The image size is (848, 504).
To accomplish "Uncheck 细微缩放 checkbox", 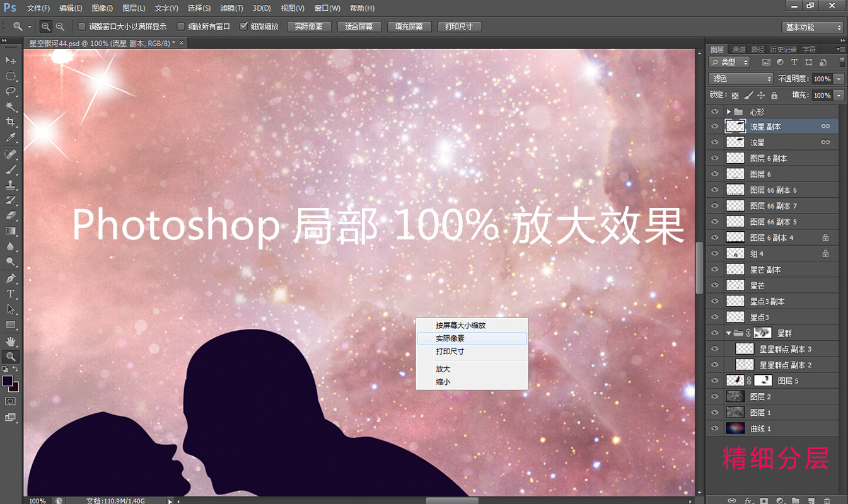I will click(x=244, y=26).
